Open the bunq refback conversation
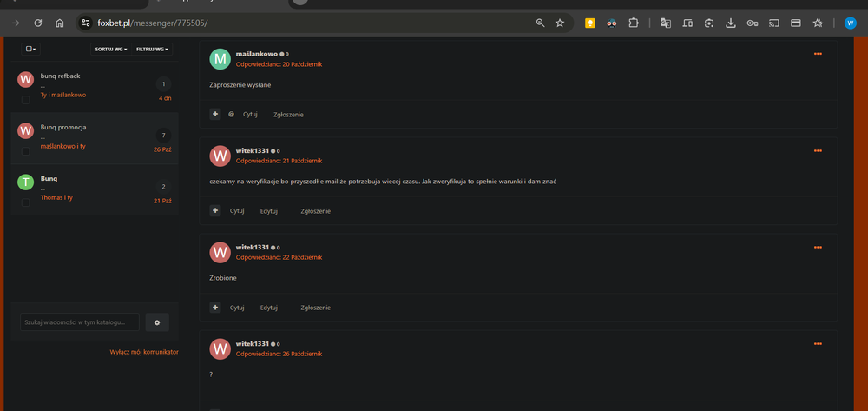 (61, 76)
